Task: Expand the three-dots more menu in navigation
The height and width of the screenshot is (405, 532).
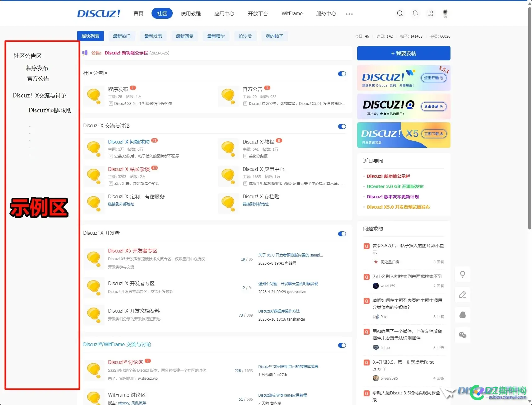Action: [x=349, y=14]
